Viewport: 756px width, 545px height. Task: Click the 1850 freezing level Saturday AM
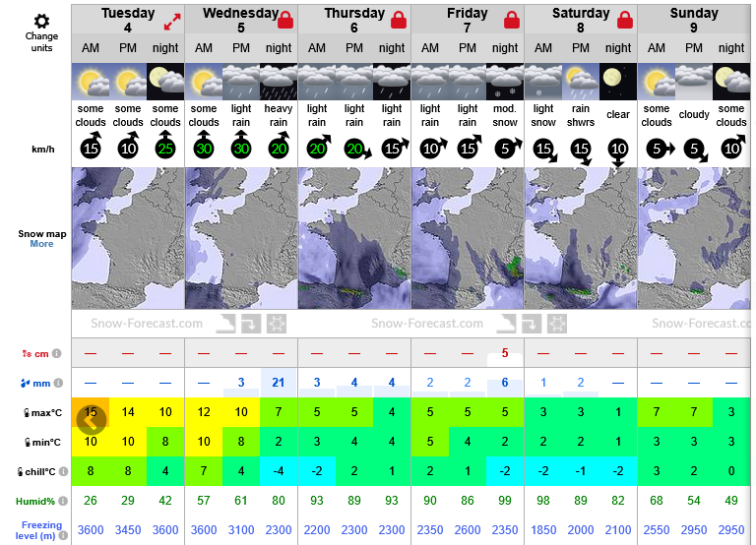pyautogui.click(x=543, y=530)
